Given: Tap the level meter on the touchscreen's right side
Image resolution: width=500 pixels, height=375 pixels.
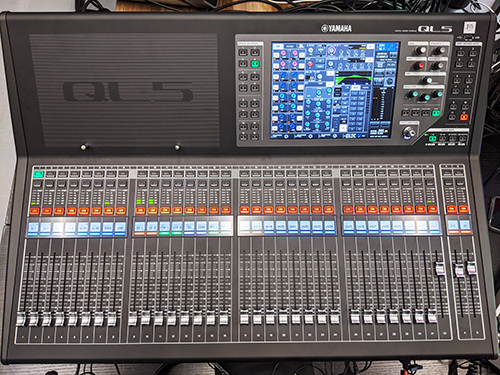Looking at the screenshot, I should click(381, 103).
